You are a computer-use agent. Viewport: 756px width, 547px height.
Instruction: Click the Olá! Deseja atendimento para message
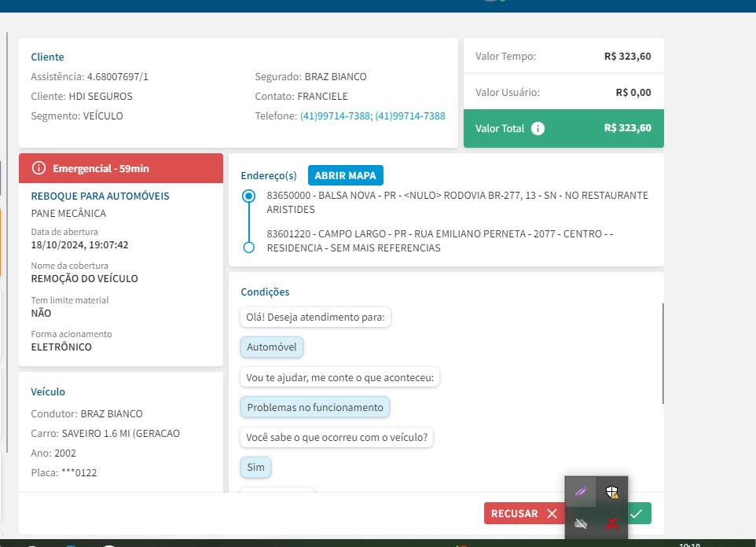click(x=315, y=318)
